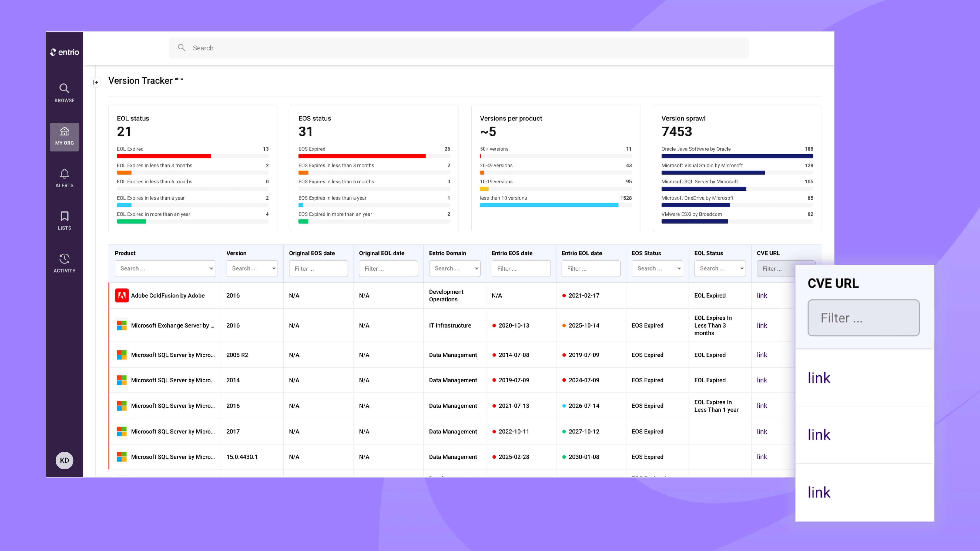Open the Lists bookmark in sidebar
The image size is (980, 551).
(x=64, y=221)
